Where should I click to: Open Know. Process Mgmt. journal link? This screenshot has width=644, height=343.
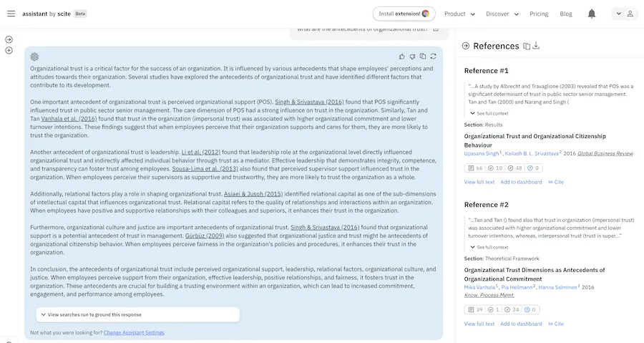click(489, 295)
